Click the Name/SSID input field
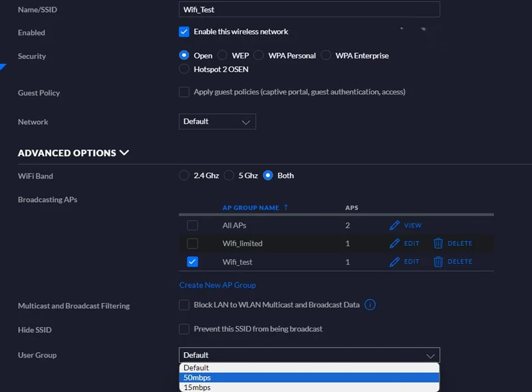The image size is (532, 392). tap(309, 9)
